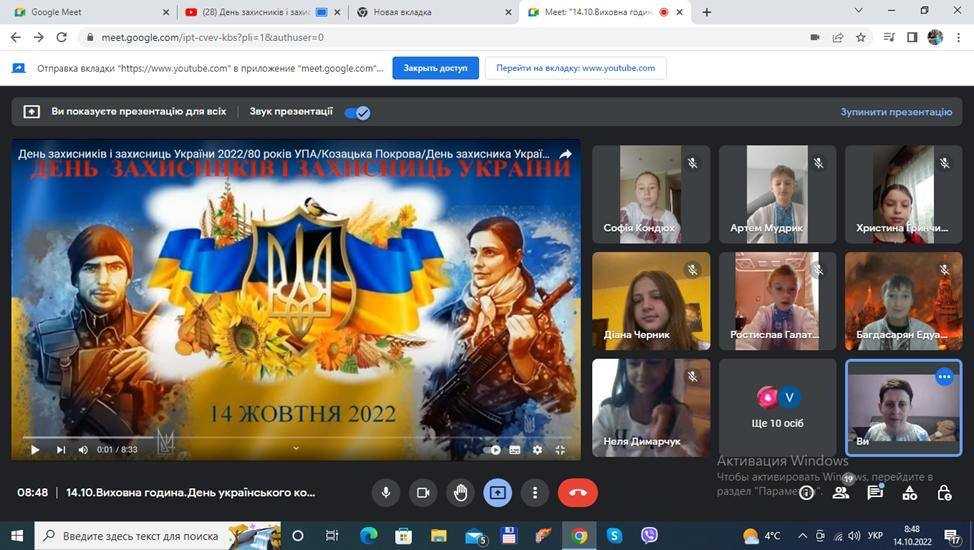Turn off the camera in Meet
Screen dimensions: 974x550
pyautogui.click(x=423, y=492)
